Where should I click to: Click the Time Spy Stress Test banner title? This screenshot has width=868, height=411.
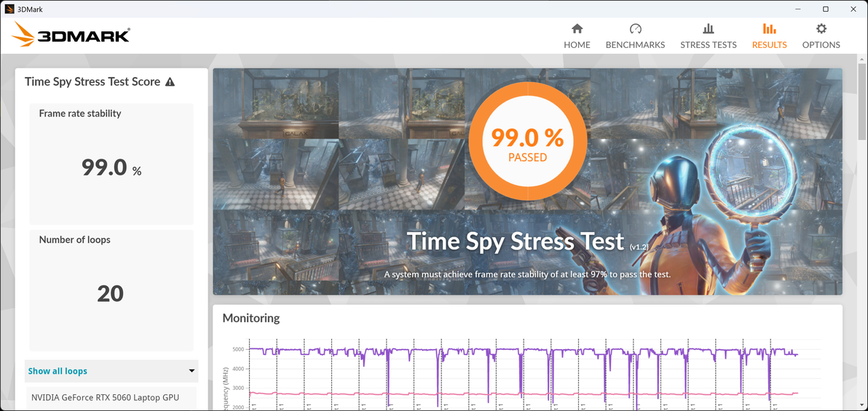516,242
